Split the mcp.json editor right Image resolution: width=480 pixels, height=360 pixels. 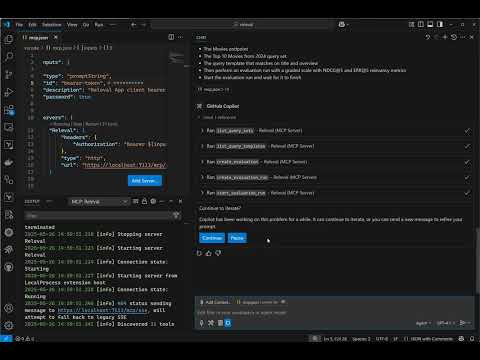171,37
